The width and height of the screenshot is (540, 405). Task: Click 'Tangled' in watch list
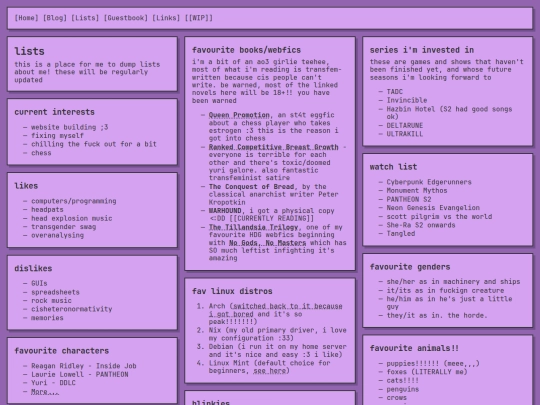401,234
